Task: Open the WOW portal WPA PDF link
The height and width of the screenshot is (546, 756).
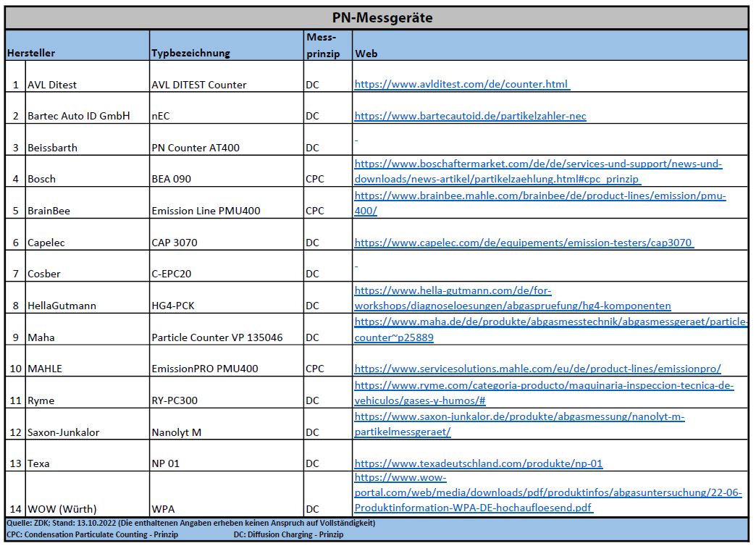Action: click(x=547, y=492)
